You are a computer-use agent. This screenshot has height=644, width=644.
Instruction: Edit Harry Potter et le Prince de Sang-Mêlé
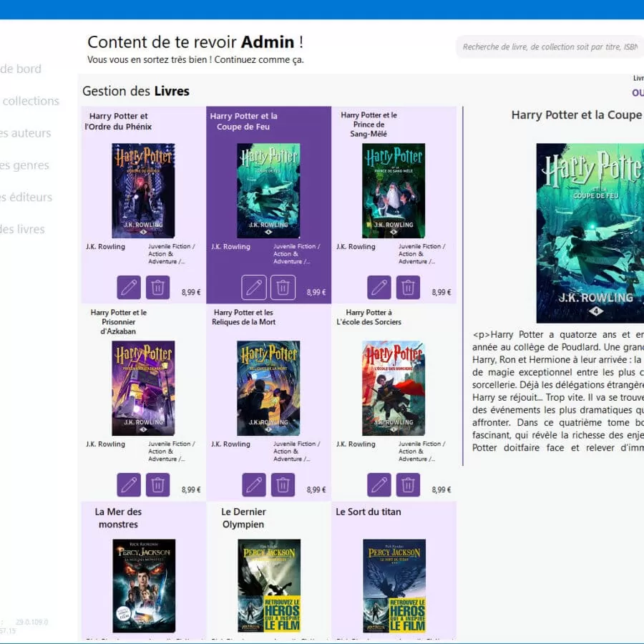pyautogui.click(x=379, y=287)
